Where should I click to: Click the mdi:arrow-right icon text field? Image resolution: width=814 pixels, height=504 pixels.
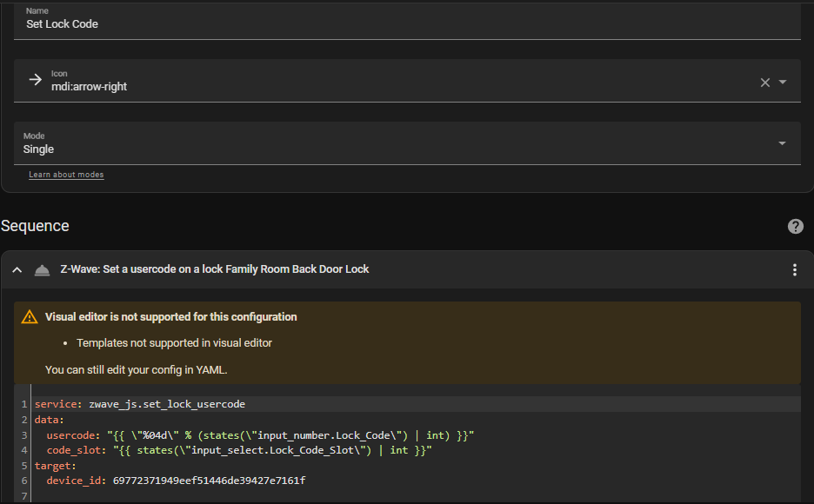[x=391, y=86]
